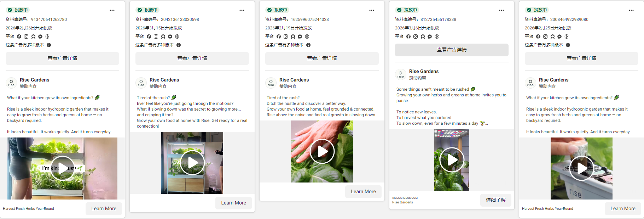Play the grow-light video in ad 812735455178338

[x=452, y=160]
